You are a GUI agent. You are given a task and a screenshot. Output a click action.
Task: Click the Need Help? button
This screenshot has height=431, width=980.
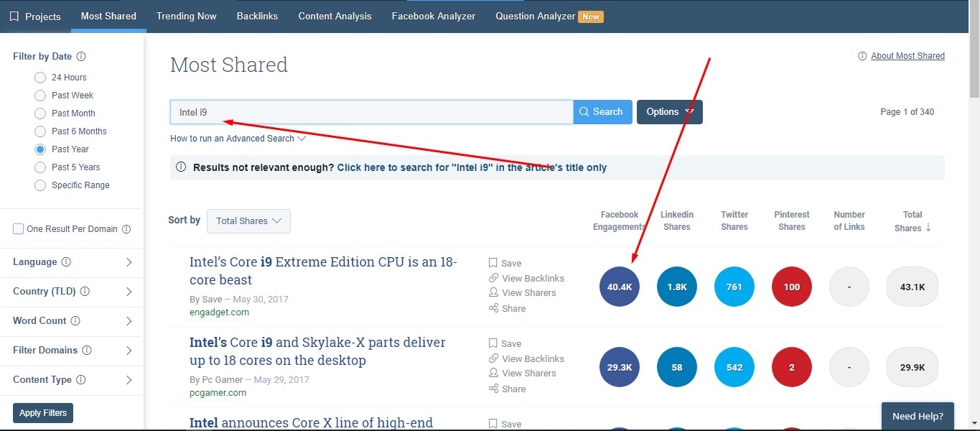tap(918, 416)
